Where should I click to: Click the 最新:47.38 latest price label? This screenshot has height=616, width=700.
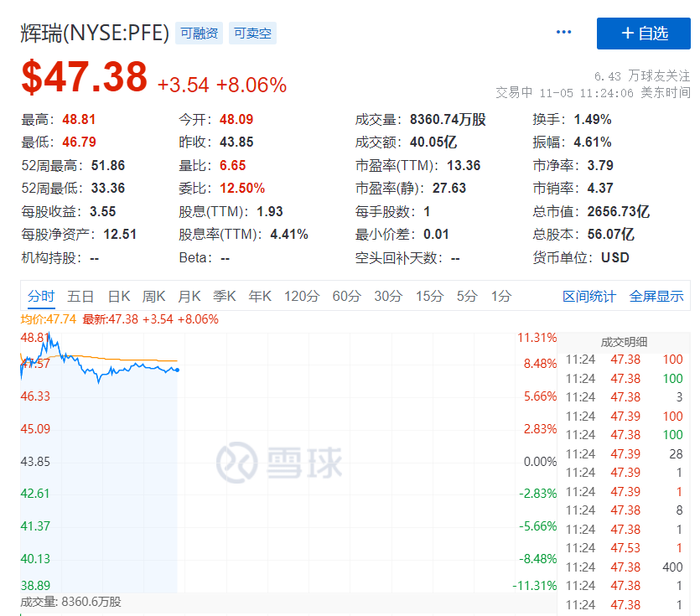[111, 319]
